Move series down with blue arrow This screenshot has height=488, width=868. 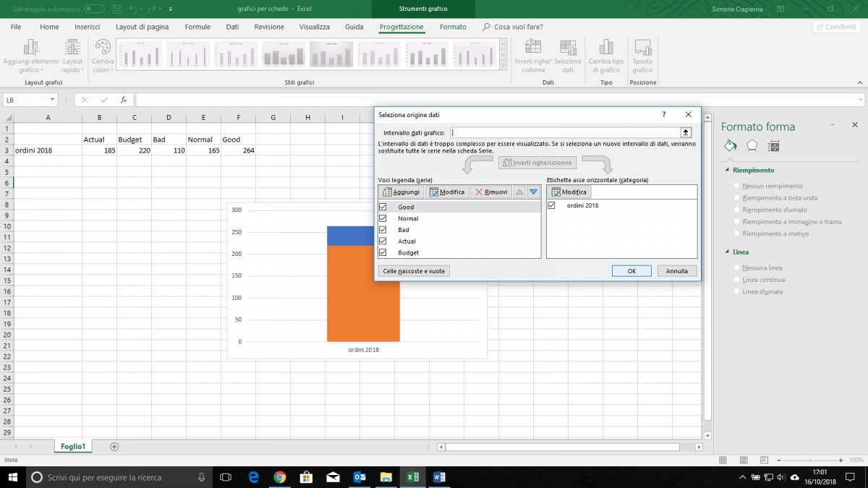[533, 192]
